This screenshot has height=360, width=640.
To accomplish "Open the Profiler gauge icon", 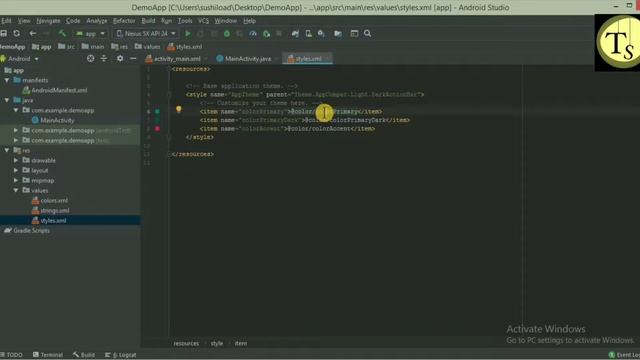I will [253, 33].
